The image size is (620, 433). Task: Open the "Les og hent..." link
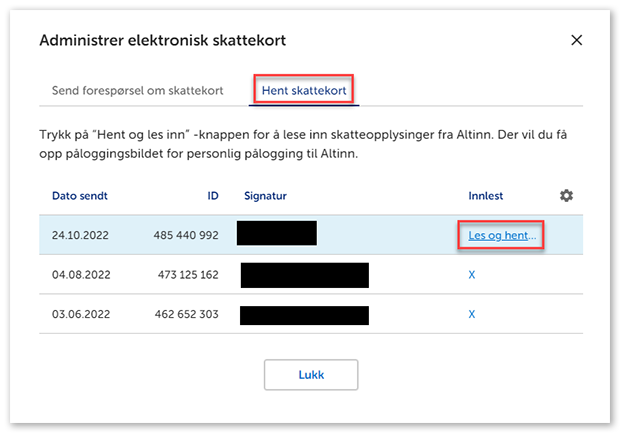[x=502, y=236]
